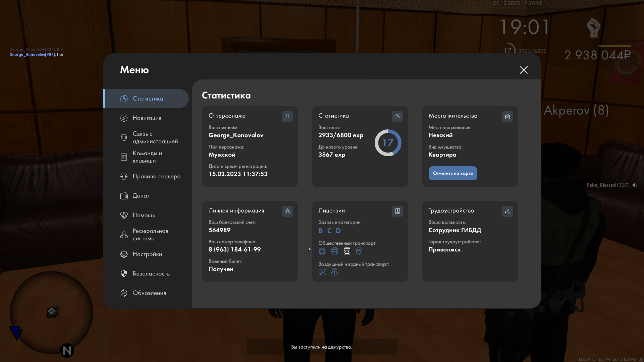The image size is (644, 362).
Task: Close the Меню window with X
Action: click(x=524, y=70)
